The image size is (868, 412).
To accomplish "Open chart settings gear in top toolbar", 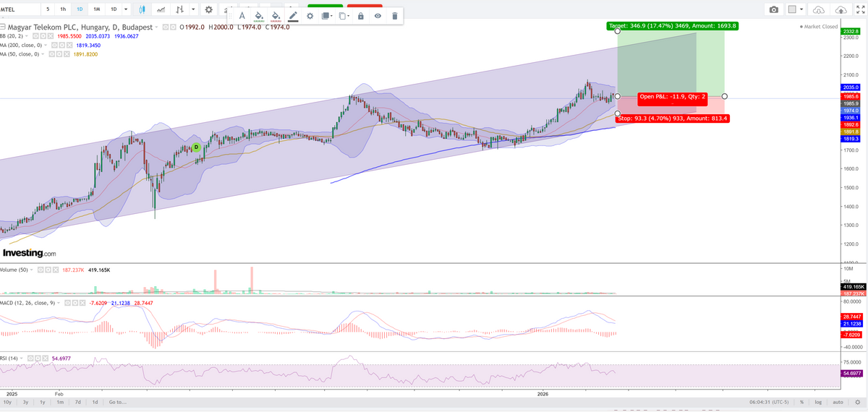I will pyautogui.click(x=209, y=9).
